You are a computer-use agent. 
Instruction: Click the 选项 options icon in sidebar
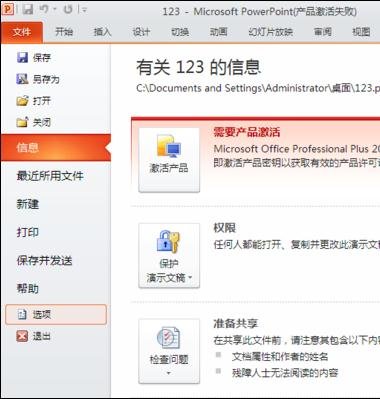coord(22,314)
